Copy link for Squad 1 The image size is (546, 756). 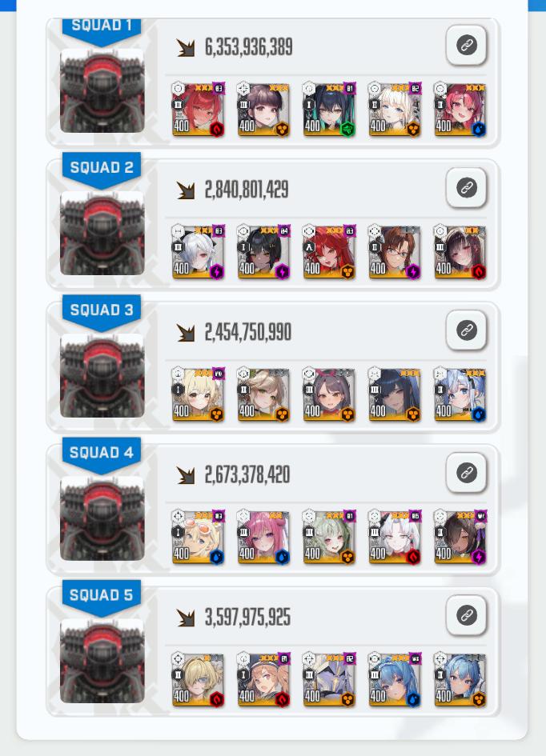[x=466, y=46]
